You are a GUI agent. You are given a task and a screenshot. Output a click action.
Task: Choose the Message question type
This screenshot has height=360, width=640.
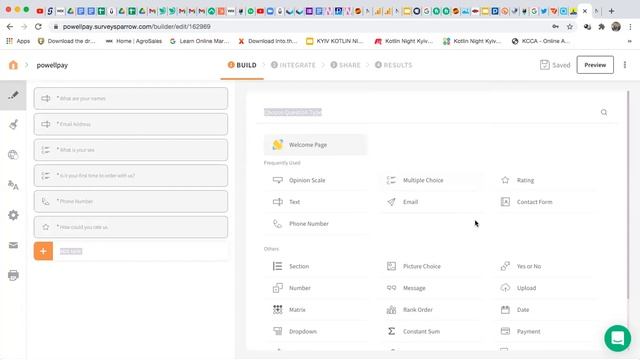coord(431,288)
